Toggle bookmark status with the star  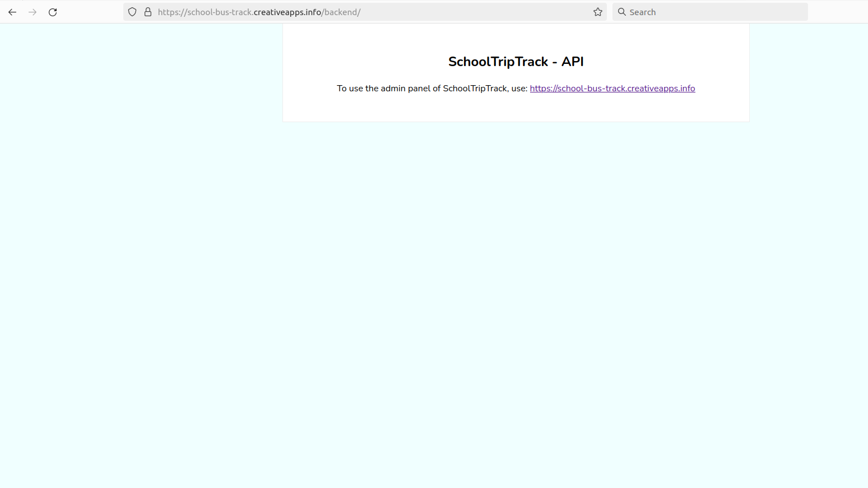click(597, 12)
